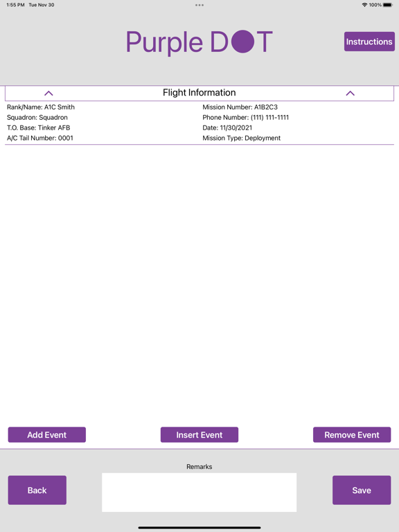This screenshot has width=399, height=532.
Task: Tap the multitasking three-dot indicator
Action: pyautogui.click(x=199, y=5)
